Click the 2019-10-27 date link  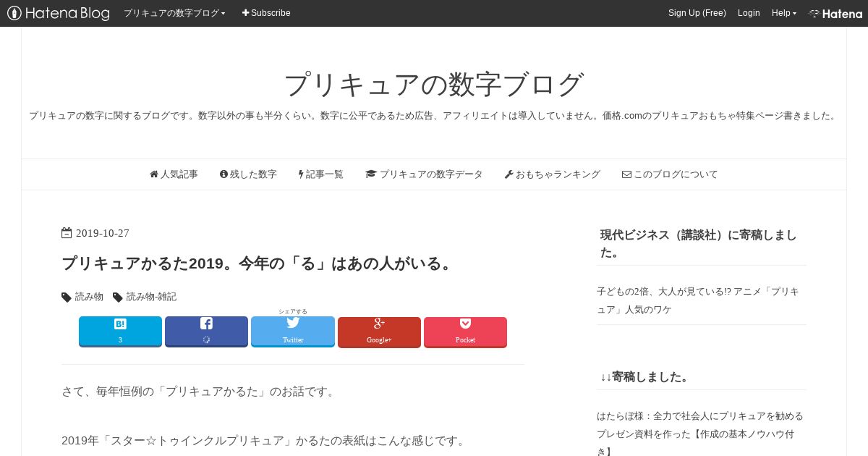coord(103,233)
